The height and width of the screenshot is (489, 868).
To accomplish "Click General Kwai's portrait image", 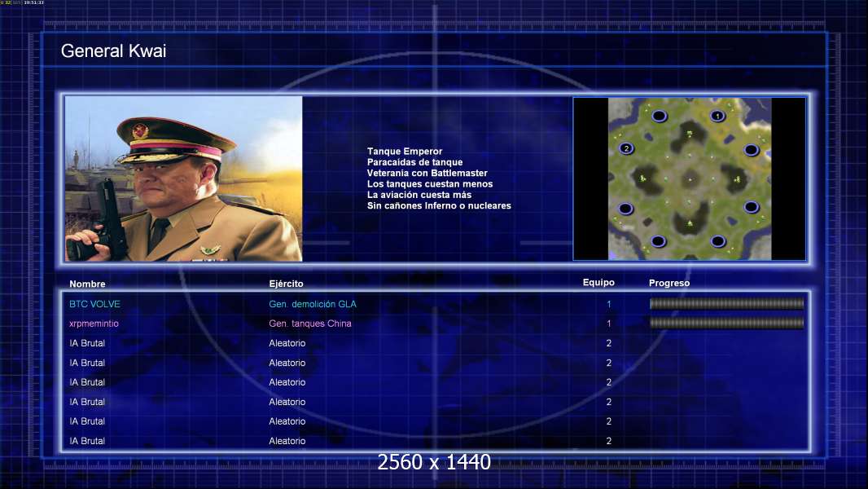I will tap(184, 178).
